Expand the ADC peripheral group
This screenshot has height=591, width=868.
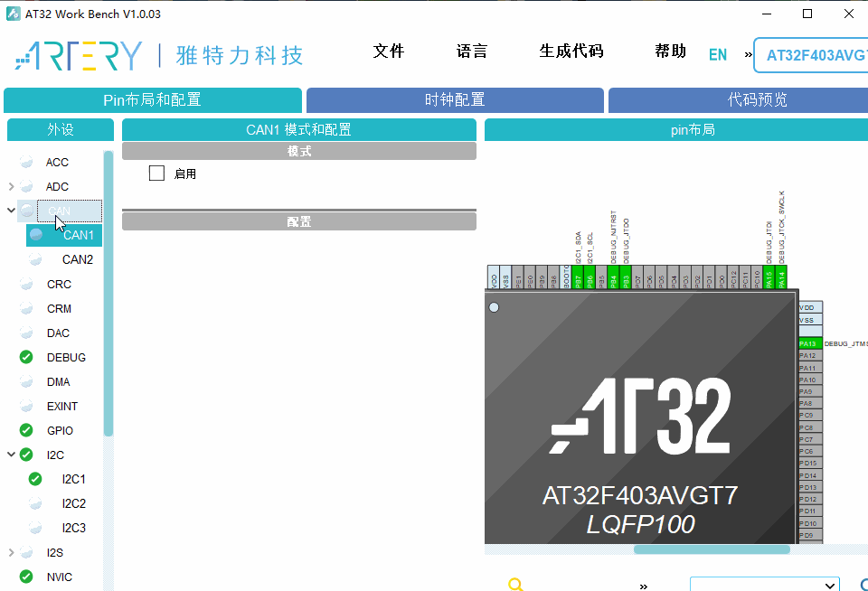(x=11, y=186)
